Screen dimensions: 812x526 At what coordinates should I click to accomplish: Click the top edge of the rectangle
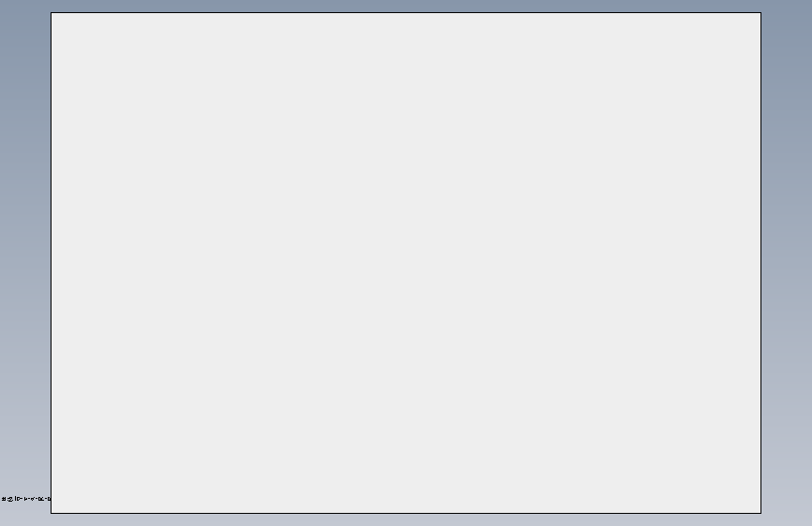point(406,12)
